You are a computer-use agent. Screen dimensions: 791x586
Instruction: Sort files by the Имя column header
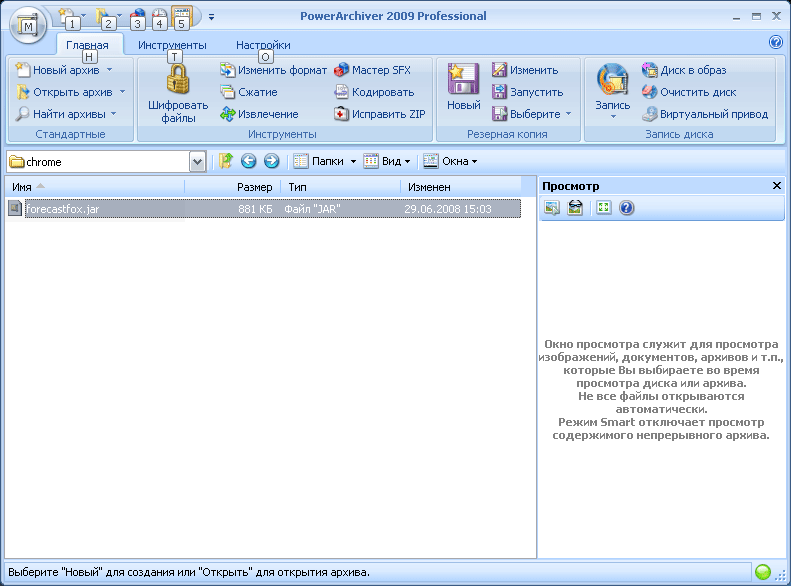(x=95, y=187)
